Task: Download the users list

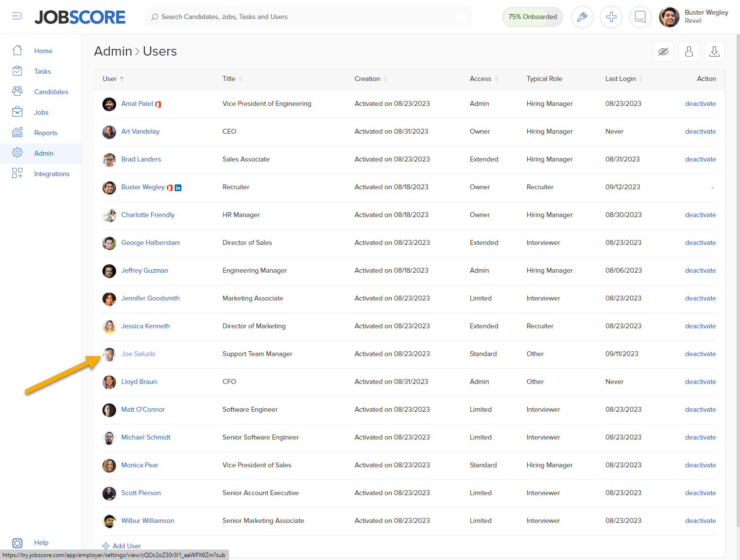Action: pyautogui.click(x=714, y=51)
